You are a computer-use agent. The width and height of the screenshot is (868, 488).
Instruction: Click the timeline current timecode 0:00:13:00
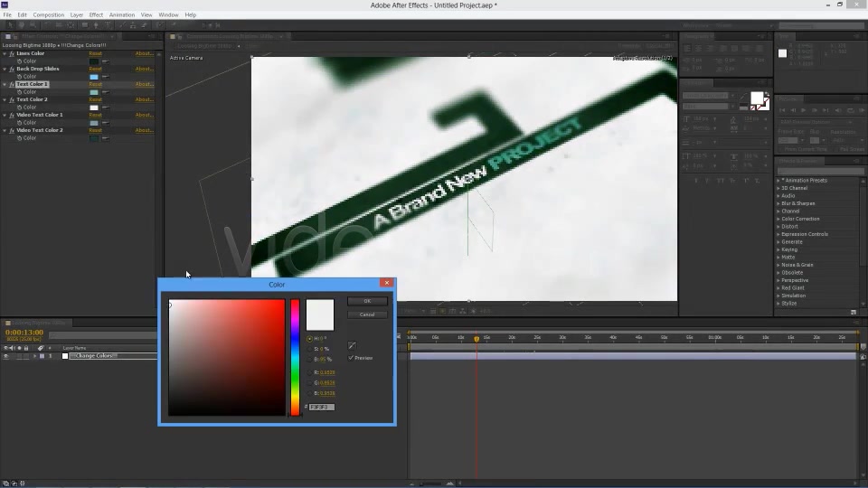(24, 333)
